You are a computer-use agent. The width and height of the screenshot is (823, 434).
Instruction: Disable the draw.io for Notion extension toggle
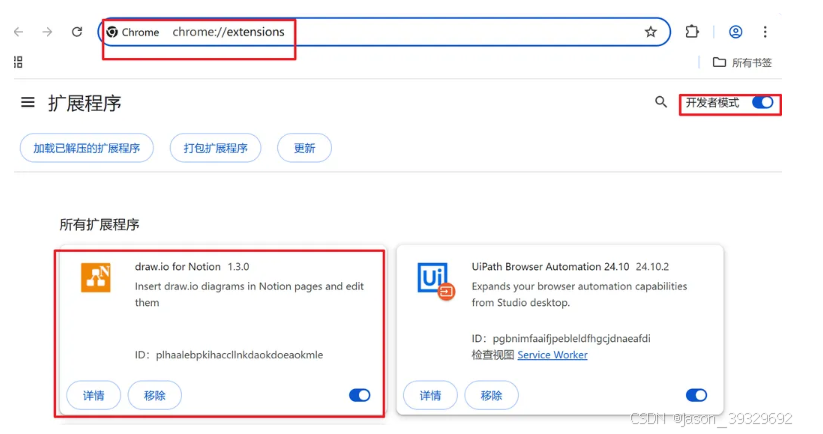pyautogui.click(x=360, y=395)
